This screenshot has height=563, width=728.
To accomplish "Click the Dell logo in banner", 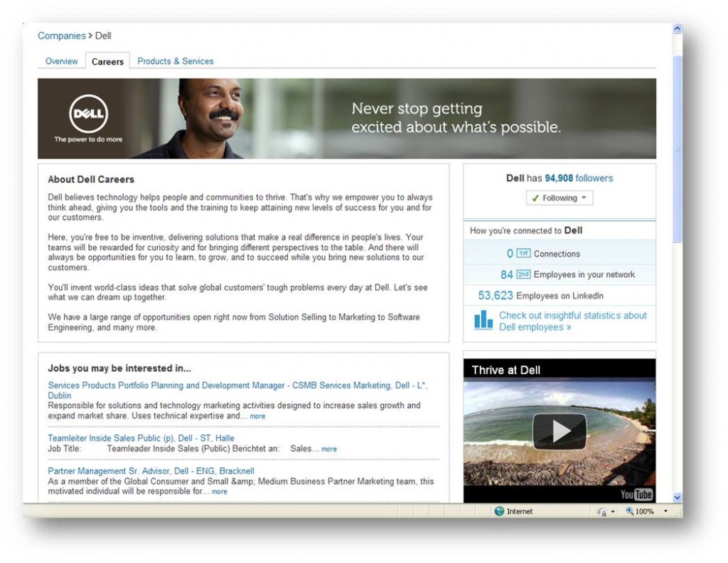I will (88, 114).
